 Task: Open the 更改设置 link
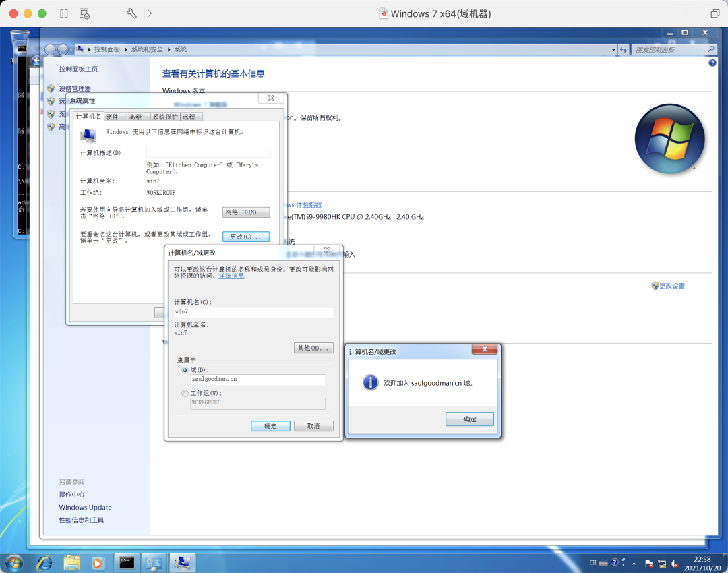point(672,286)
